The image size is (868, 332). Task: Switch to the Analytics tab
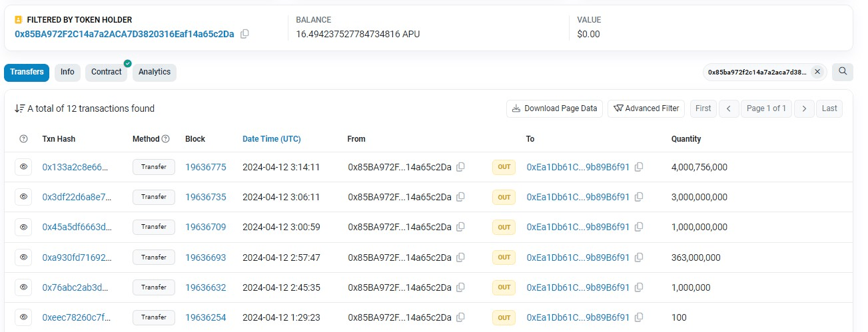pos(154,72)
